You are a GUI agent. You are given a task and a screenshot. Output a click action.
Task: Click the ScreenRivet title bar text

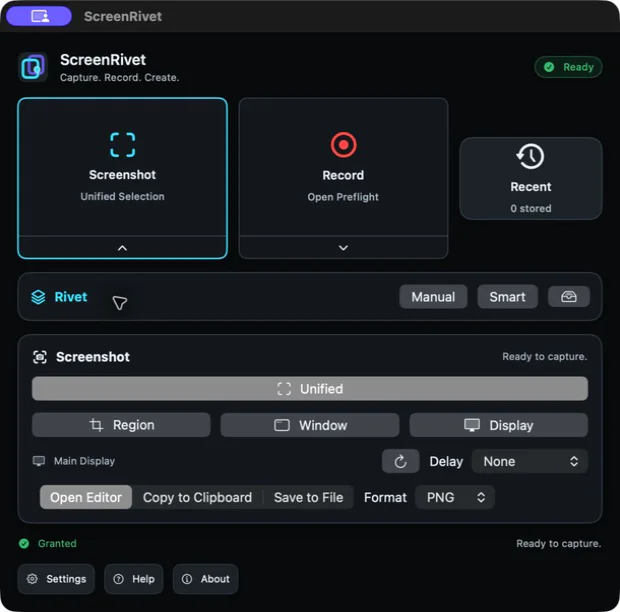[x=123, y=16]
